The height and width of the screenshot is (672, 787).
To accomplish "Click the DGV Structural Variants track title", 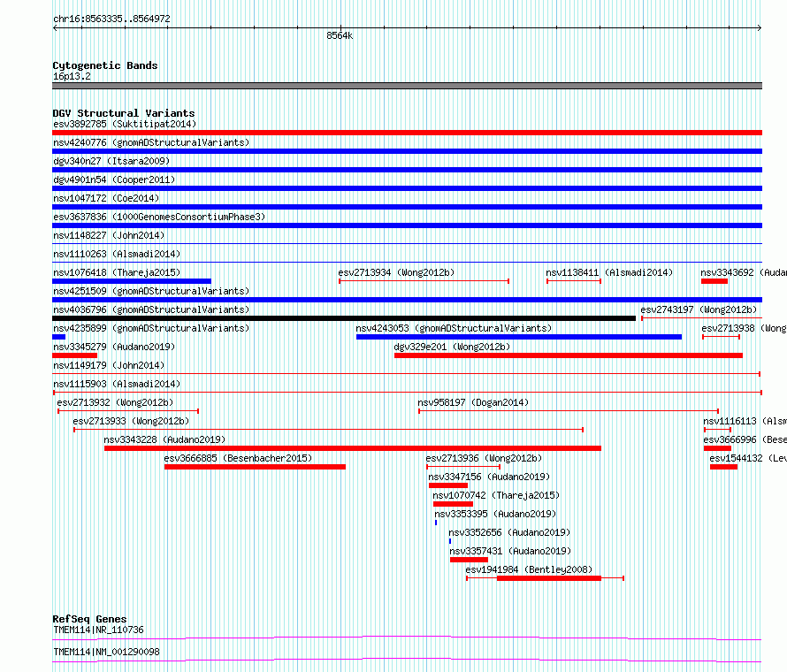I will [x=124, y=113].
